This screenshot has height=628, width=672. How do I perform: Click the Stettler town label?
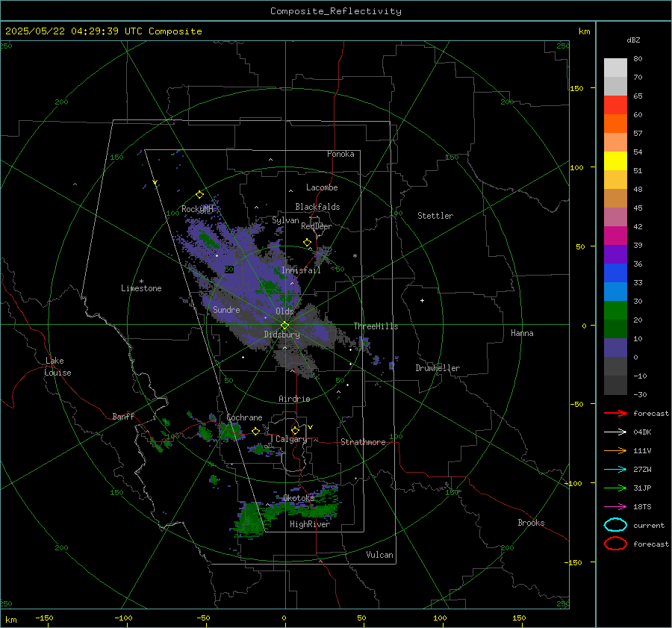pos(435,216)
